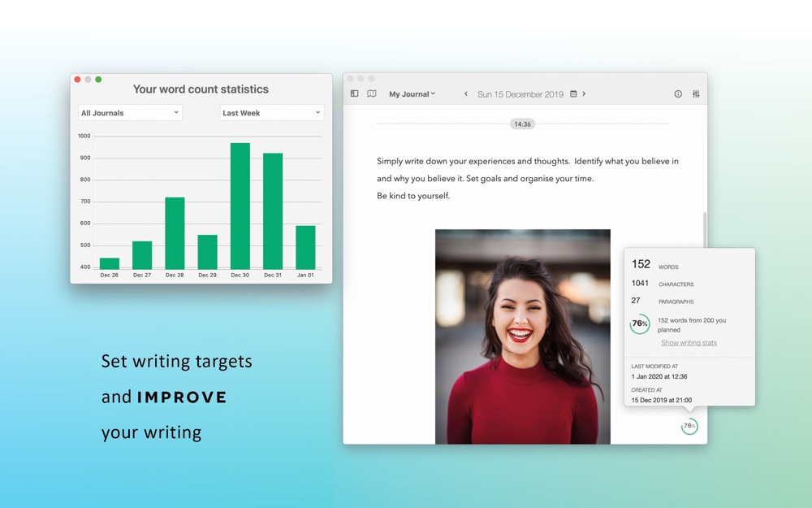Click the Dec 26 bar in the chart

[110, 263]
